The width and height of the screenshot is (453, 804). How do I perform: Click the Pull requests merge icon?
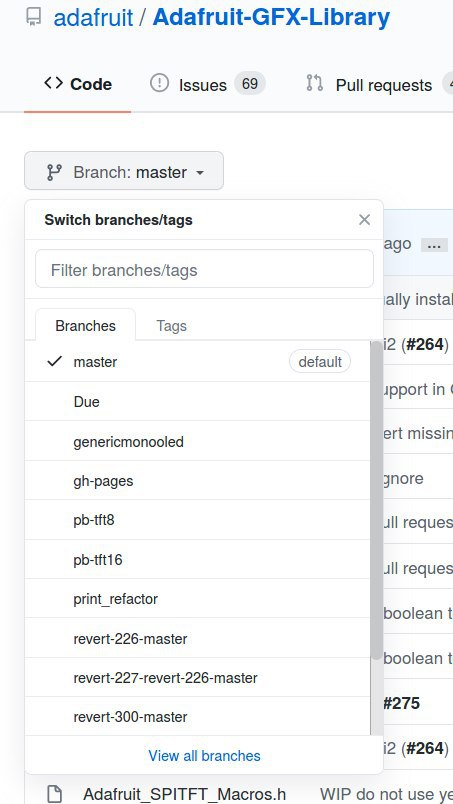pos(314,83)
